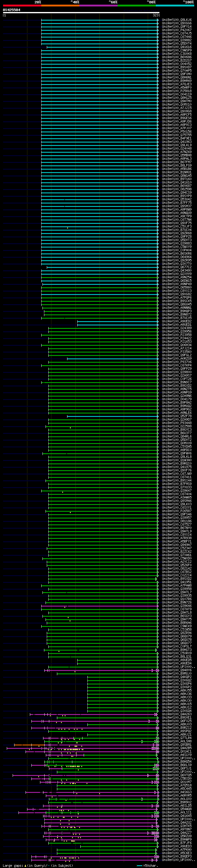
Task: Select hit label UniRef100_A9NPG9
Action: click(177, 392)
